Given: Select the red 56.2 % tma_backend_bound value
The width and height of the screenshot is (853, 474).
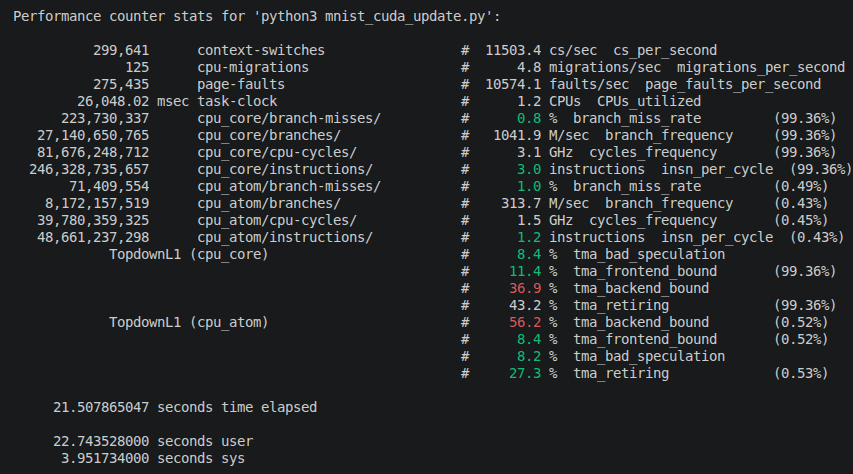Looking at the screenshot, I should pos(533,323).
